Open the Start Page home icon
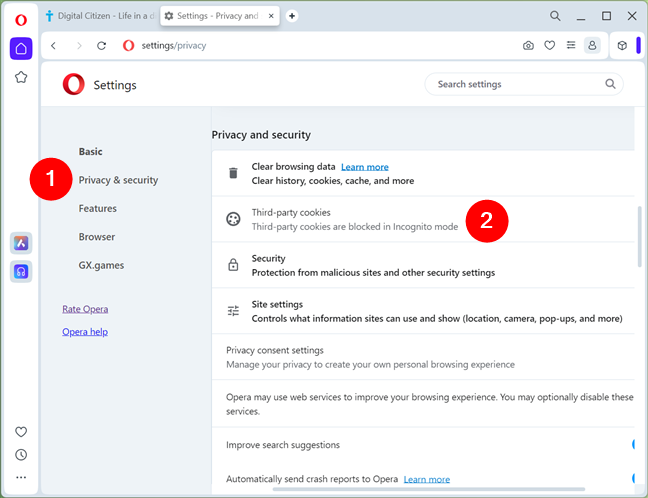 pyautogui.click(x=21, y=49)
